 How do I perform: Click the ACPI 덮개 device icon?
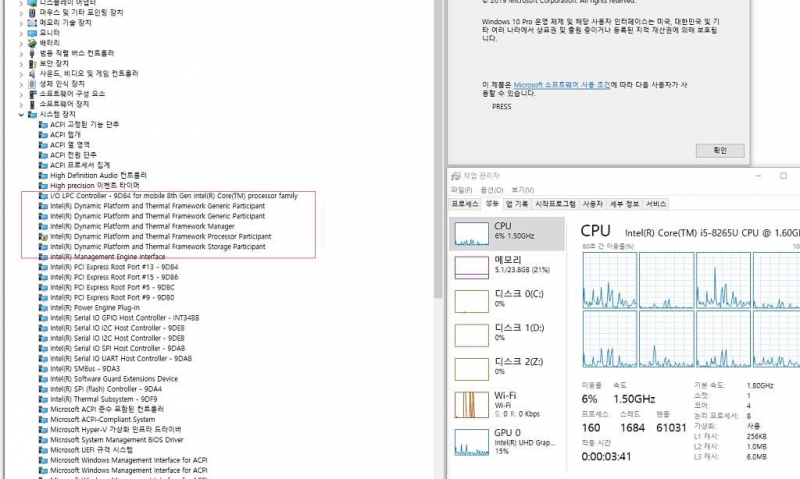tap(43, 135)
